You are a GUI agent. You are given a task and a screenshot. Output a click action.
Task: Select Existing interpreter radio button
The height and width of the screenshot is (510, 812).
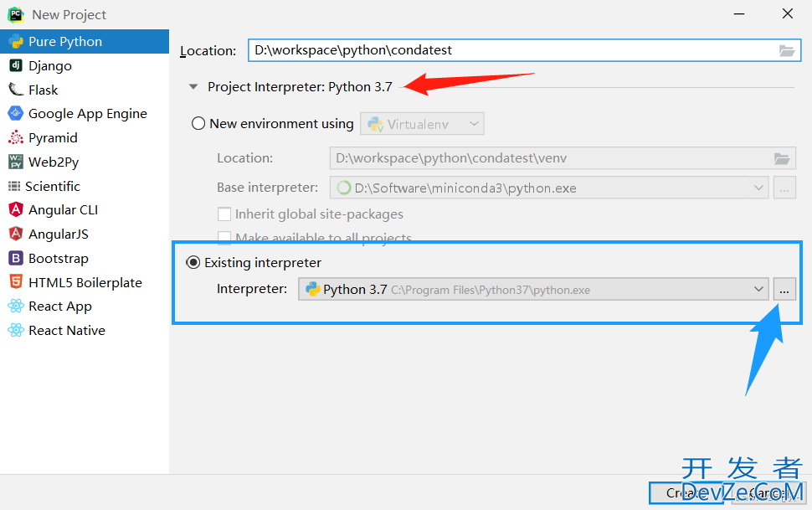tap(193, 263)
